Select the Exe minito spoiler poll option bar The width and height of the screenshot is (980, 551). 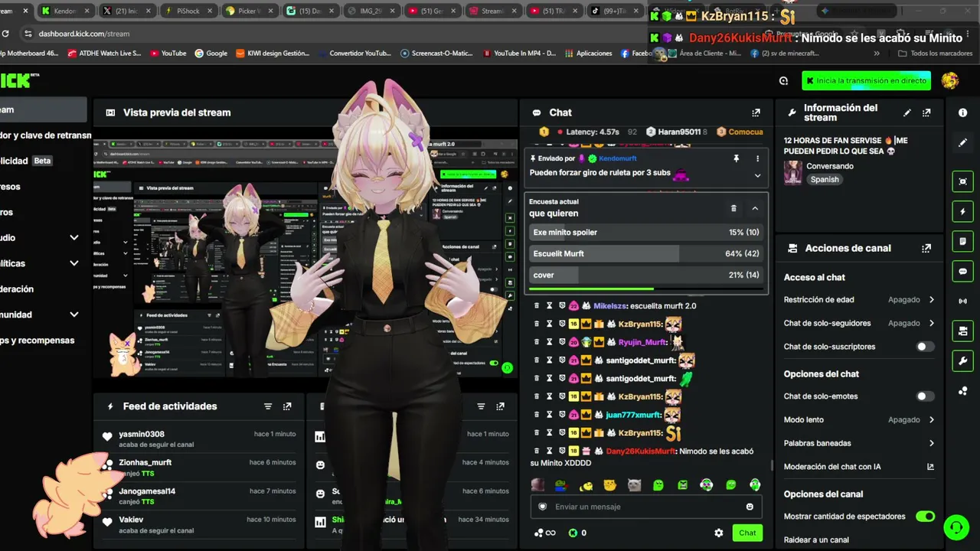point(645,232)
